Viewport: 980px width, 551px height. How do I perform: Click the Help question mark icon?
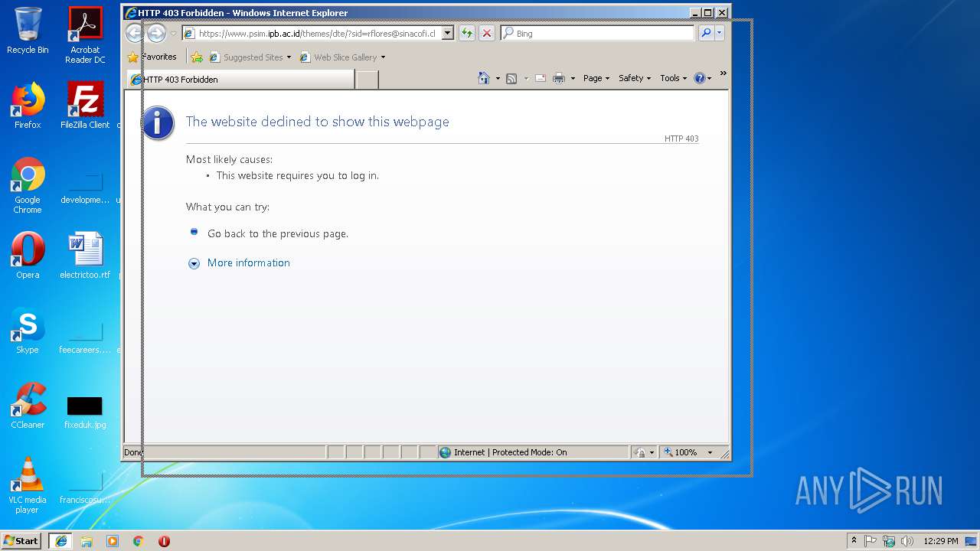(699, 78)
